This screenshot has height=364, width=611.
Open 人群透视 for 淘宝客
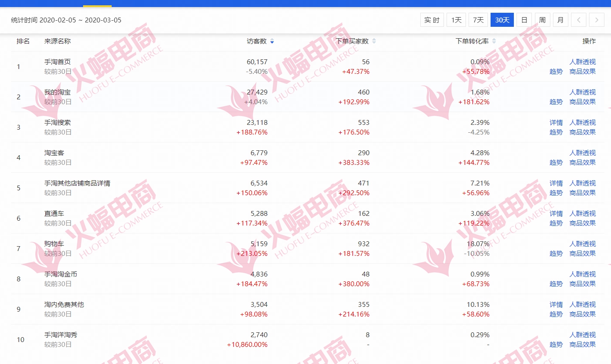[582, 153]
